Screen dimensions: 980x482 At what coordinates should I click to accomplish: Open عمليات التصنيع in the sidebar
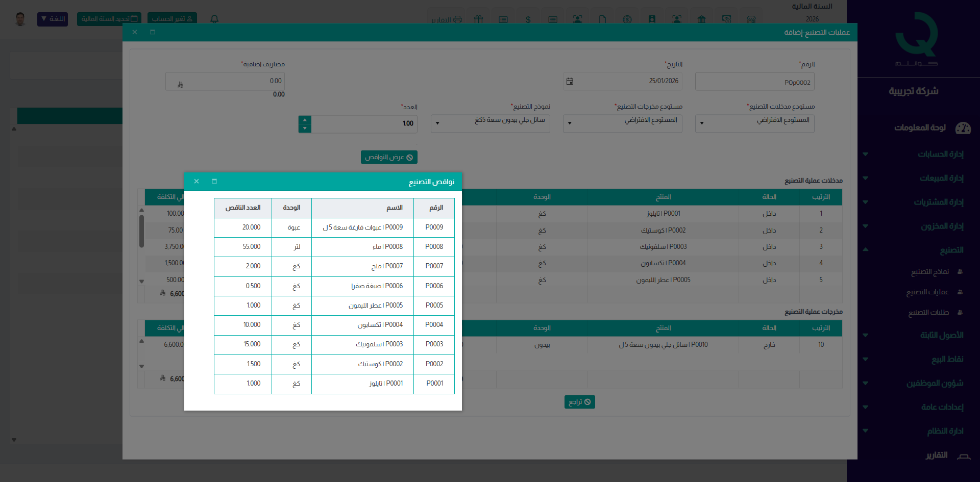point(927,292)
